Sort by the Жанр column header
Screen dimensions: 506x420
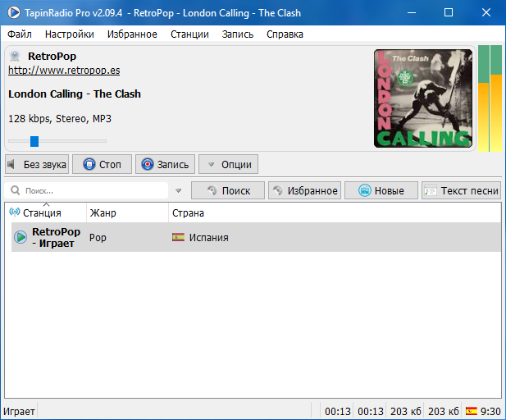[x=127, y=212]
